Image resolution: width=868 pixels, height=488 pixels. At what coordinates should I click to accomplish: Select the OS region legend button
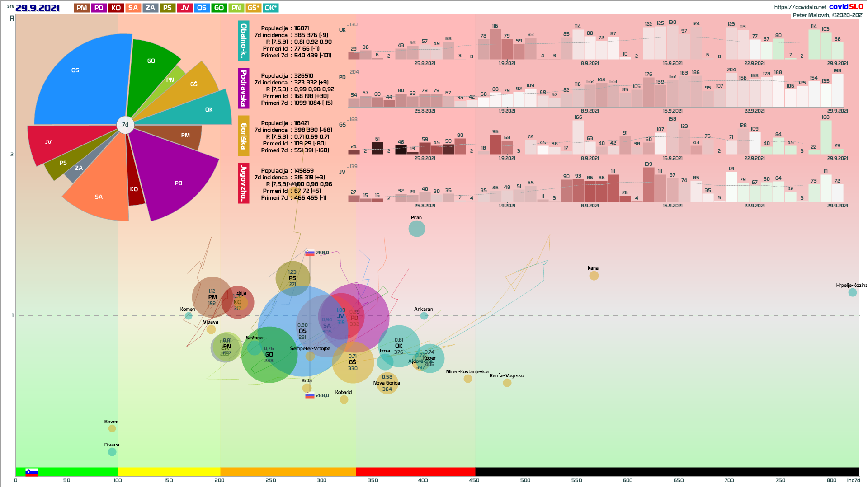(202, 8)
